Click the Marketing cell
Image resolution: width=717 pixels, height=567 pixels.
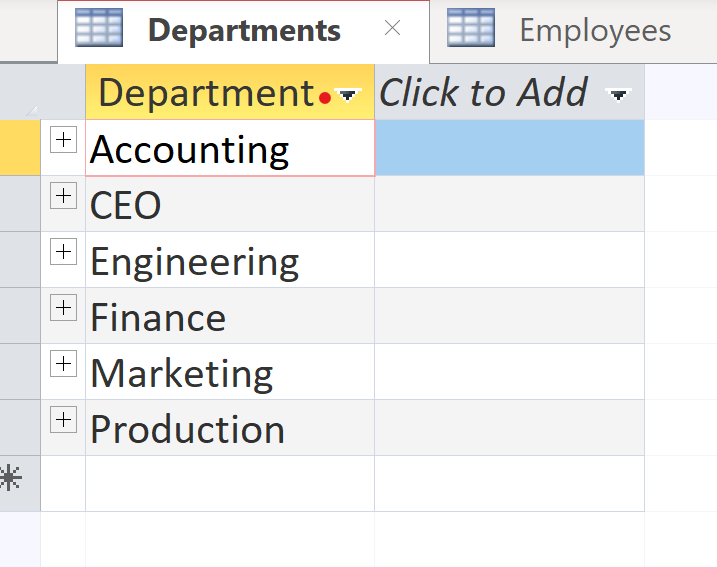(230, 372)
